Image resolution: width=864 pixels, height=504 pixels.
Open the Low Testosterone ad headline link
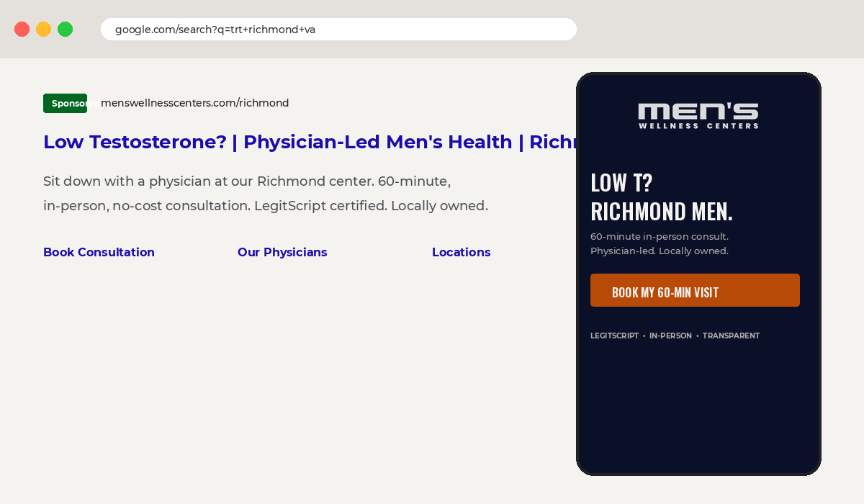[x=310, y=142]
